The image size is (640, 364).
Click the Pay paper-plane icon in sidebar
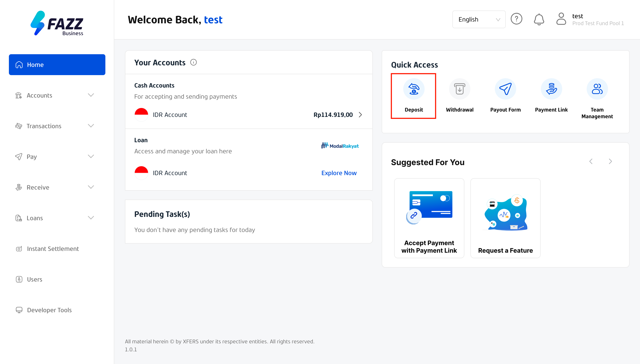tap(19, 156)
